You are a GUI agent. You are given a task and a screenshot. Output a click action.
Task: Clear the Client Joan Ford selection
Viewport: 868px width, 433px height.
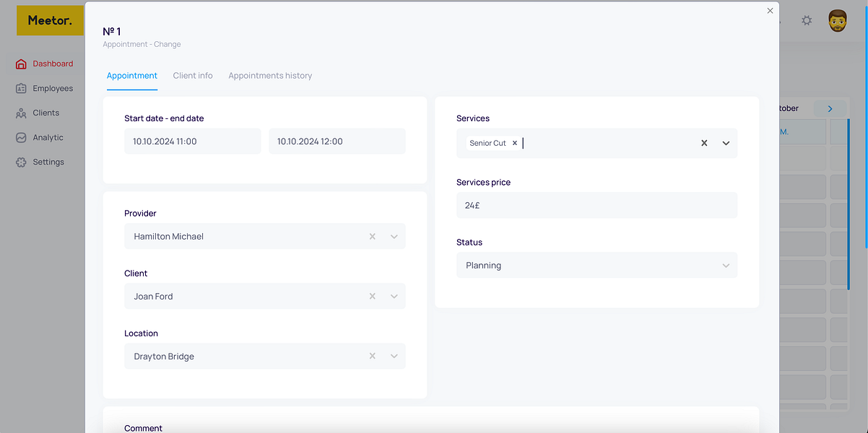373,296
